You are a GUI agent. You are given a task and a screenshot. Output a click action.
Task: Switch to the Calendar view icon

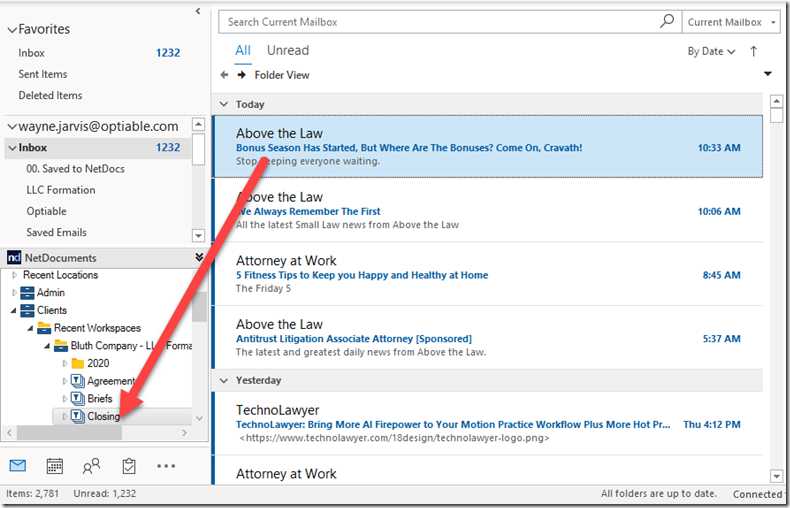[x=54, y=466]
